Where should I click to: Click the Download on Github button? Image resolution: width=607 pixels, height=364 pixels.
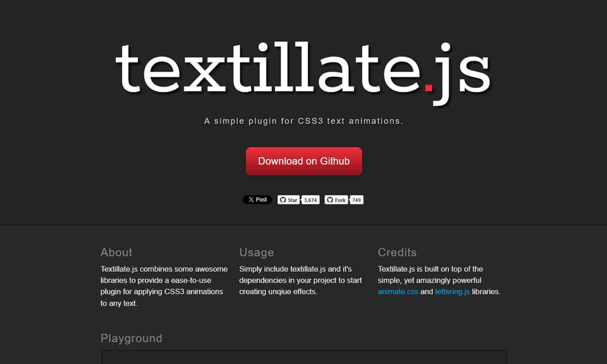[303, 161]
